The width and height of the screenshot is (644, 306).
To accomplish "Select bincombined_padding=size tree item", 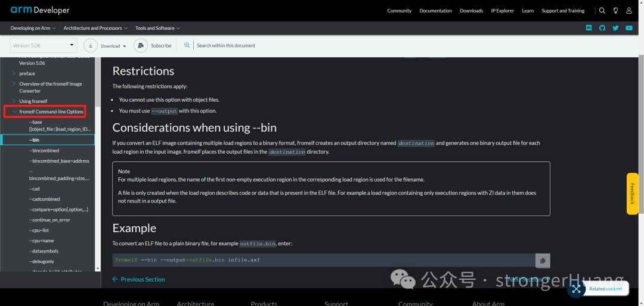I will coord(59,175).
